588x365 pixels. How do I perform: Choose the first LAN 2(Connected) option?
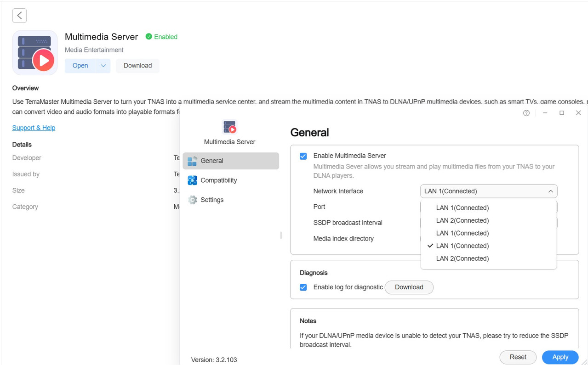point(489,220)
